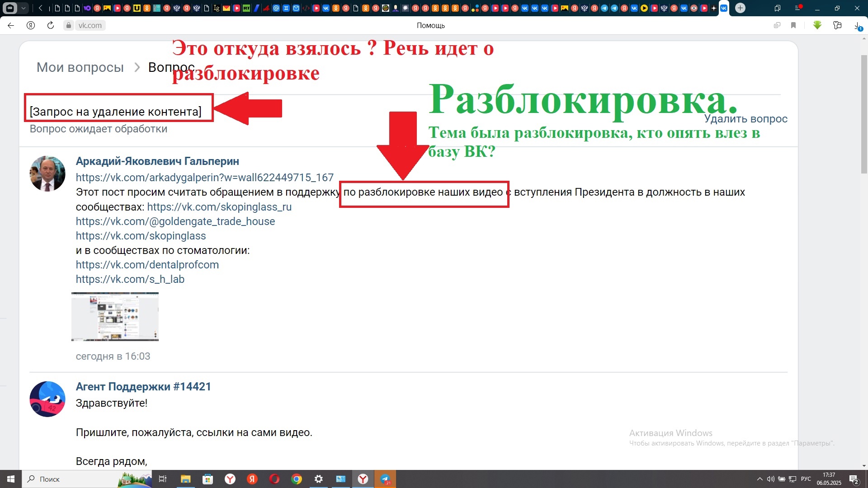Switch input language РУС
The width and height of the screenshot is (868, 488).
(806, 479)
